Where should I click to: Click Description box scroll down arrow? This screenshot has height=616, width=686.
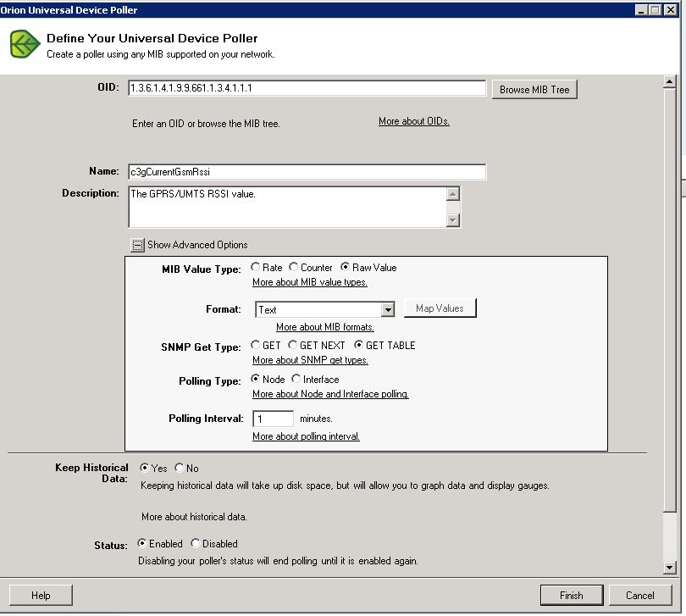tap(453, 219)
